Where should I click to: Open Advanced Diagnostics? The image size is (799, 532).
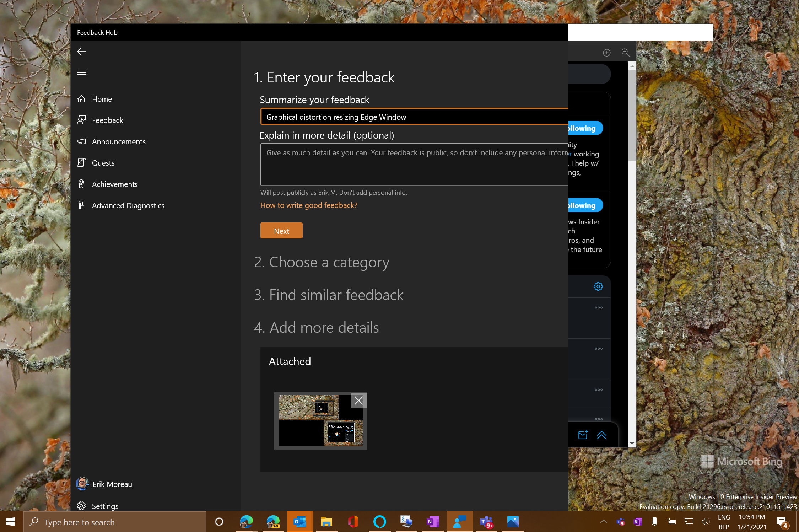coord(128,206)
